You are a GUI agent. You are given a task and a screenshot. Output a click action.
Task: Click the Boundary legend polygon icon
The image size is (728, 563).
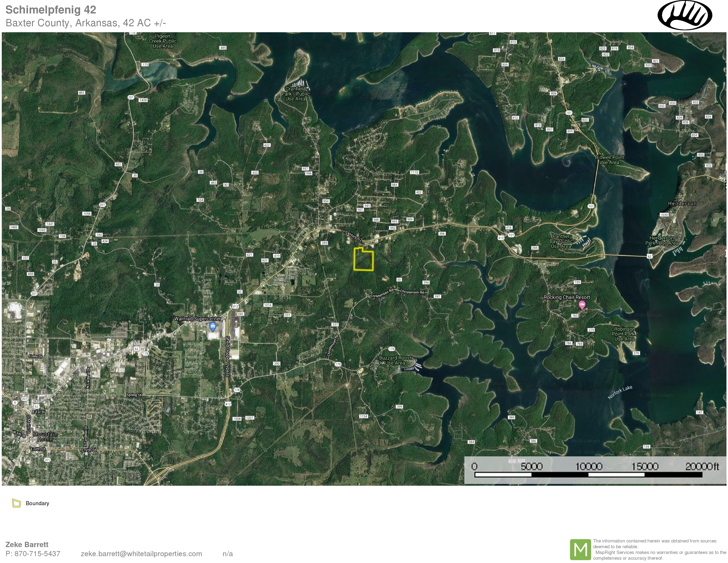(x=16, y=503)
